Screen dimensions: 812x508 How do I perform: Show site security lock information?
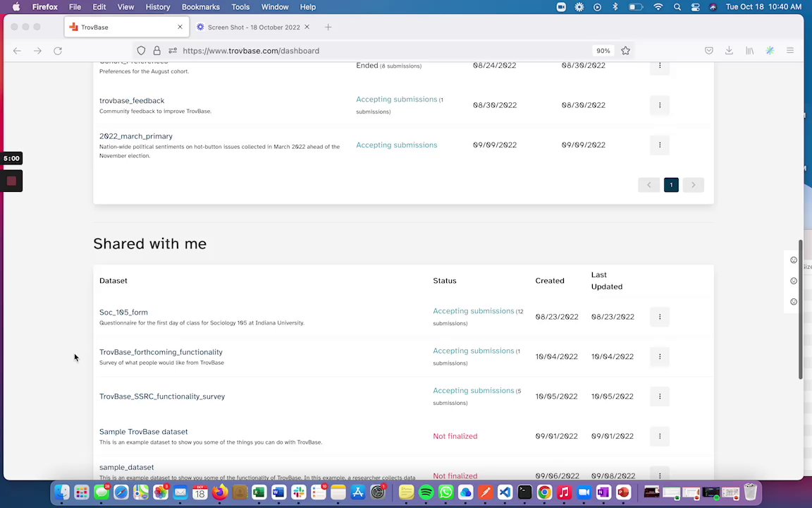157,51
